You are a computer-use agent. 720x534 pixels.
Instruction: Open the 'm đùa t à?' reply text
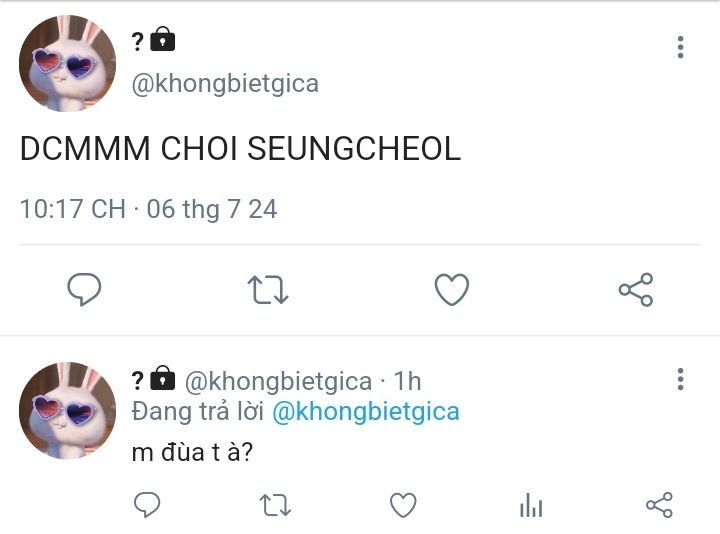192,452
